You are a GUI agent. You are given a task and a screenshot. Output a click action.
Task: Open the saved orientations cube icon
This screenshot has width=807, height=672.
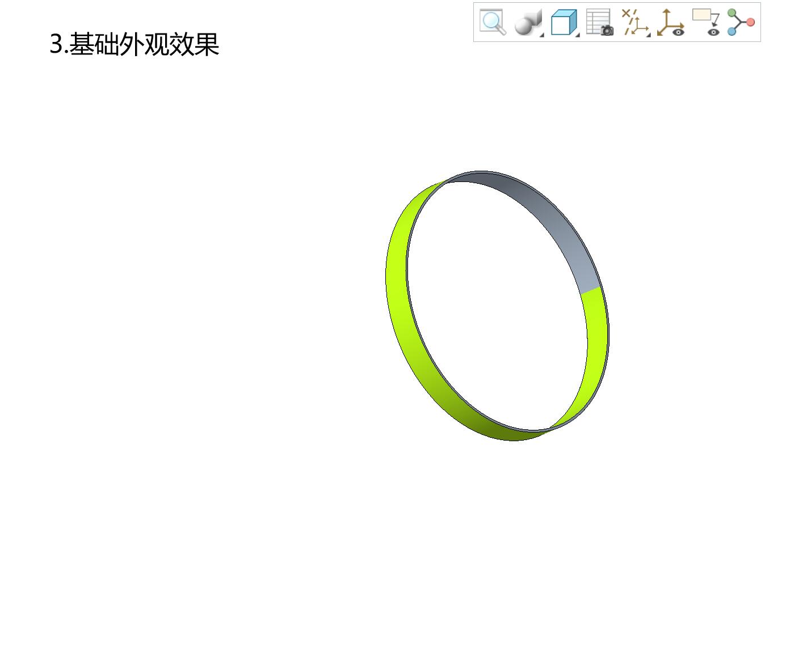(x=565, y=23)
